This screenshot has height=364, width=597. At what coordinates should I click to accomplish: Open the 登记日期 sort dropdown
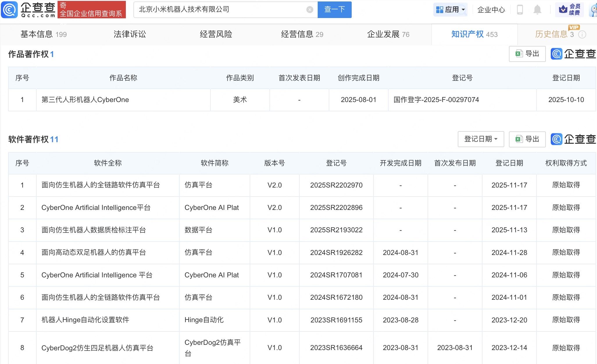[481, 139]
